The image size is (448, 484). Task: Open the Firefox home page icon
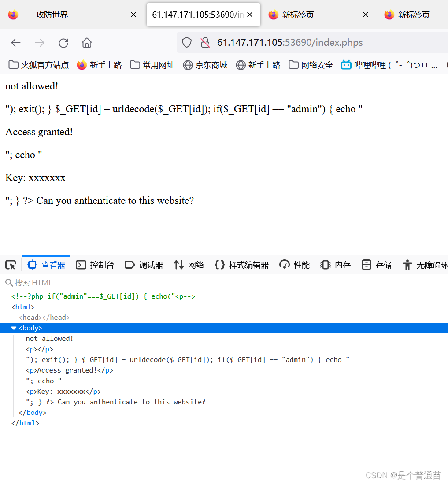(x=86, y=42)
